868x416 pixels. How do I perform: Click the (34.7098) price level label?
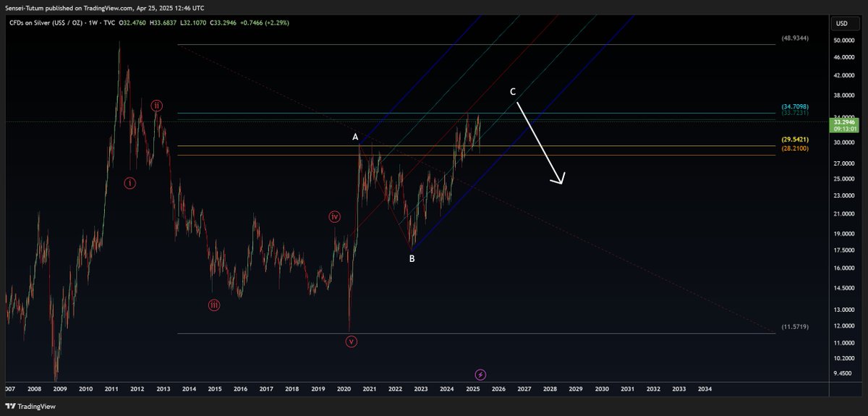pyautogui.click(x=794, y=106)
